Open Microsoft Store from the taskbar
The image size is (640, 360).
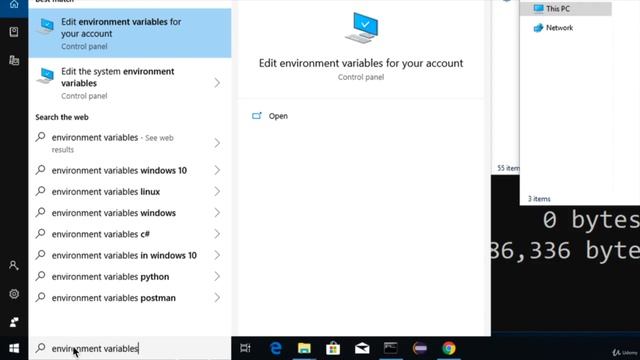[333, 348]
